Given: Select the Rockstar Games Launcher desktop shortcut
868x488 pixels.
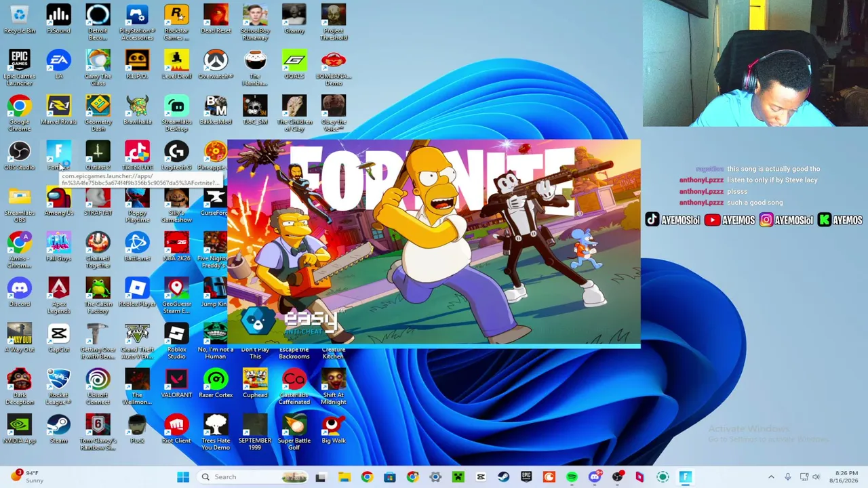Looking at the screenshot, I should click(x=176, y=22).
